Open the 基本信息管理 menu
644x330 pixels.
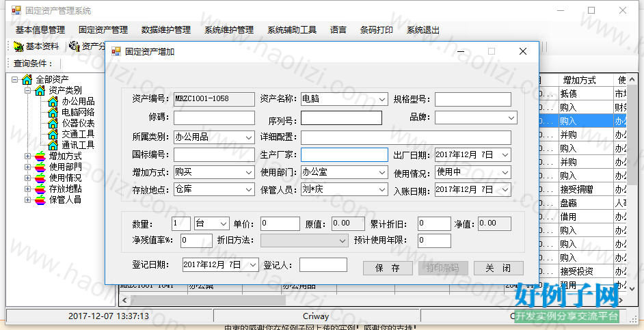tap(40, 30)
